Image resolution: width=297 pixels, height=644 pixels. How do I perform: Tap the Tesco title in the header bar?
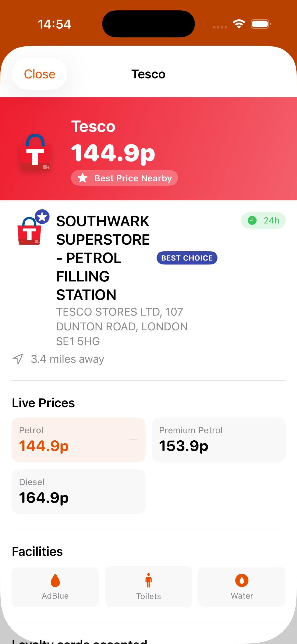(148, 74)
